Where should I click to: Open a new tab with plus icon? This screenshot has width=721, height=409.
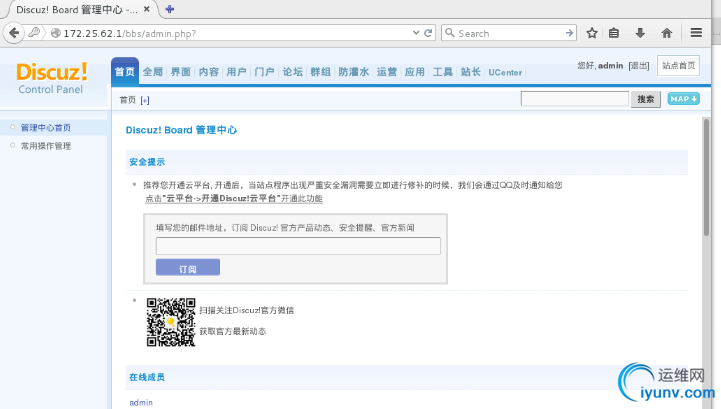[170, 9]
